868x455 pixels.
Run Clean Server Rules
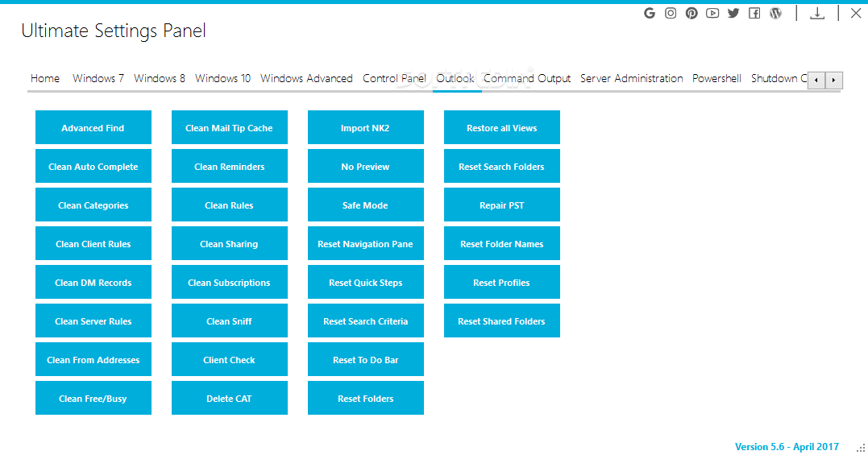(x=93, y=321)
